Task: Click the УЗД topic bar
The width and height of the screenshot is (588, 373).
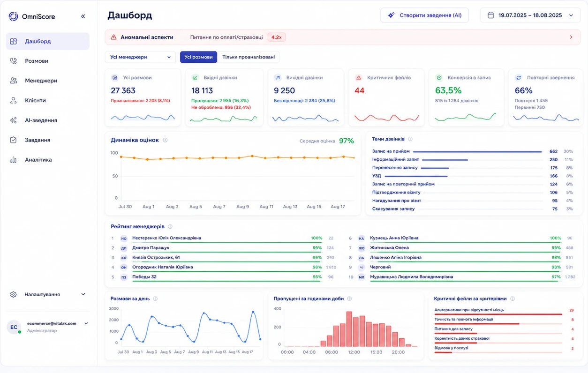Action: point(416,176)
